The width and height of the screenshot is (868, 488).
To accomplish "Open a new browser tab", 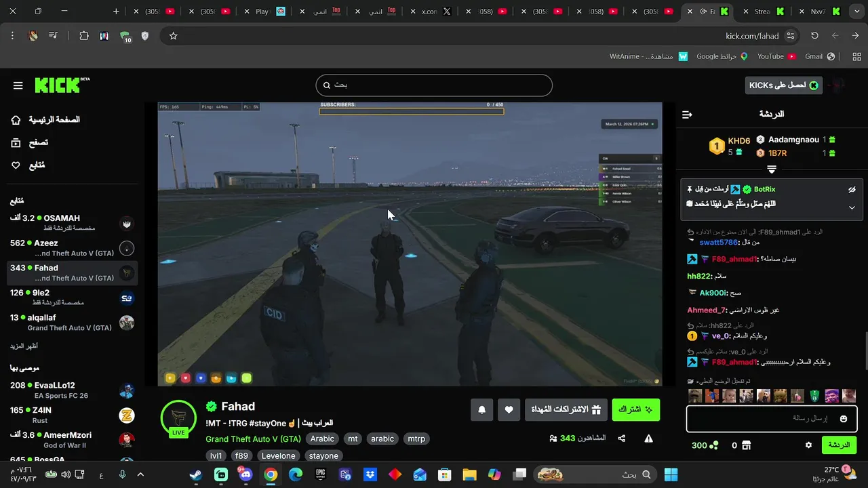I will [x=116, y=12].
